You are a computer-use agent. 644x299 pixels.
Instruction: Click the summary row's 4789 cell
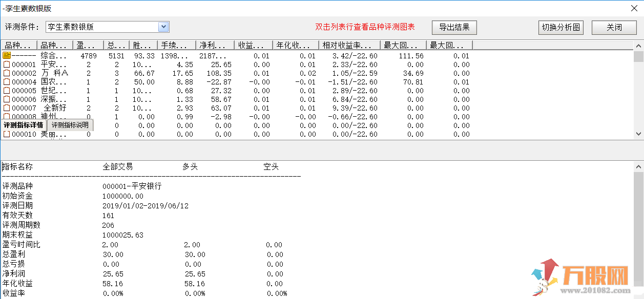coord(89,56)
